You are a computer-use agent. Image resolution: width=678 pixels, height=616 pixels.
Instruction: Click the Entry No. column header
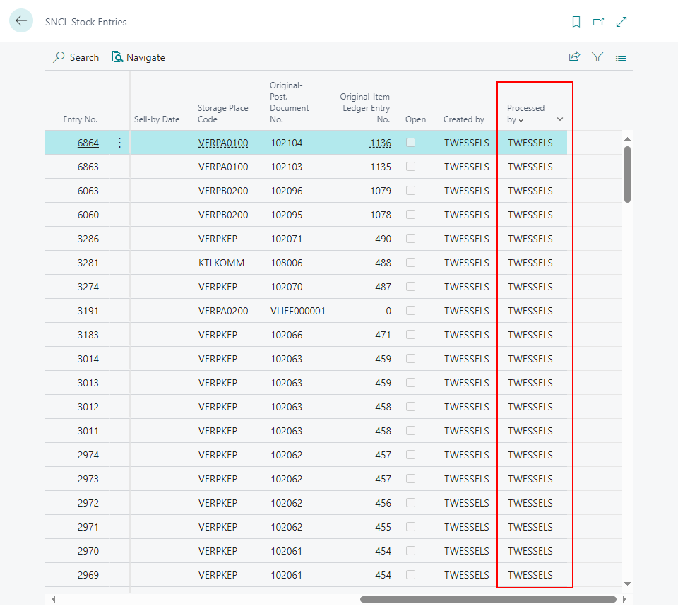81,119
